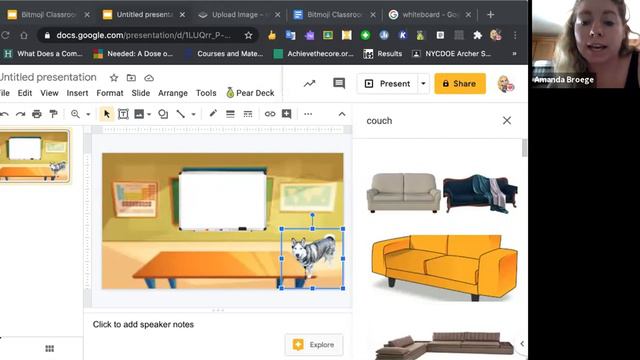Collapse the menus with the up chevron

point(342,114)
